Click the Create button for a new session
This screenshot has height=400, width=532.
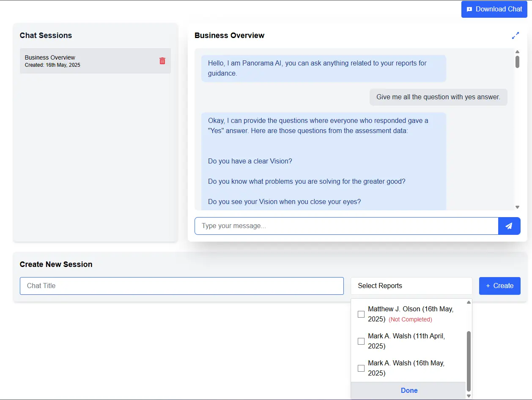click(499, 286)
